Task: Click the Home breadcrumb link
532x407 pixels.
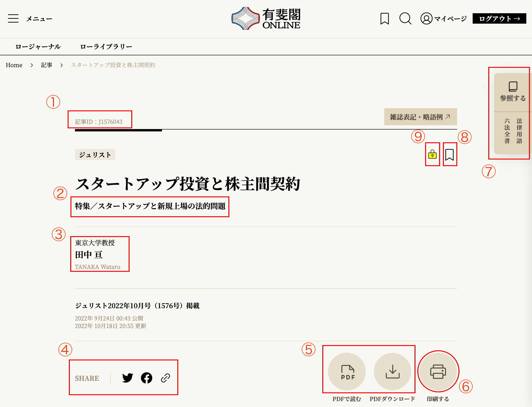Action: 14,65
